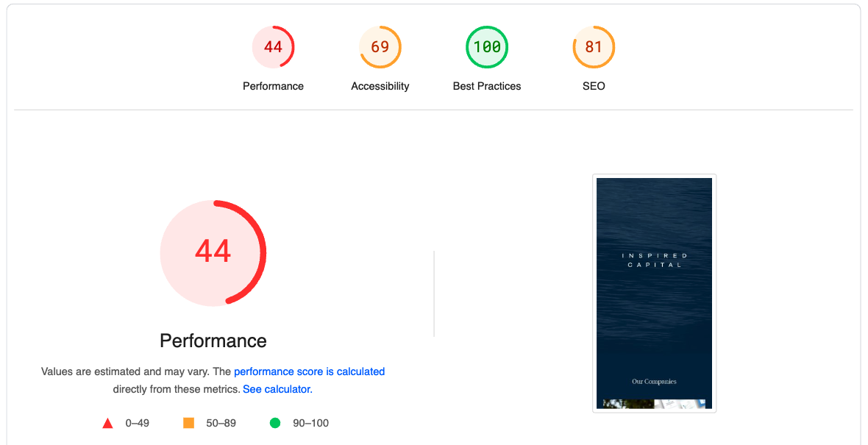The width and height of the screenshot is (868, 445).
Task: Click the large Performance gauge showing 44
Action: tap(213, 252)
